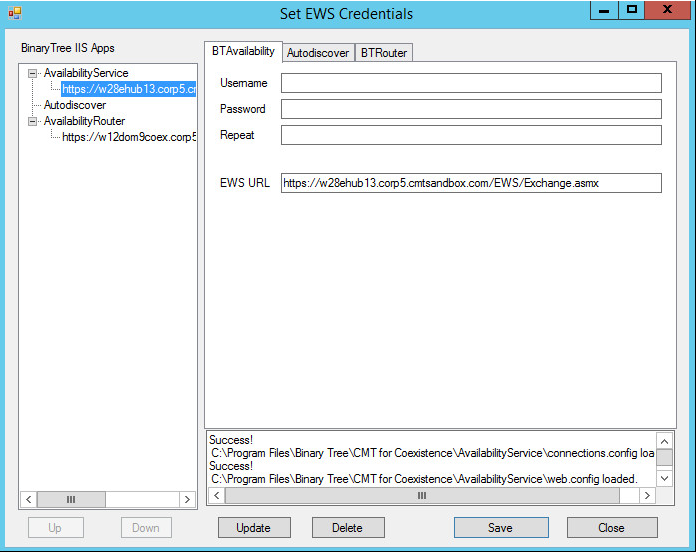The image size is (696, 552).
Task: Select the w12dom9coex URL tree item
Action: 128,137
